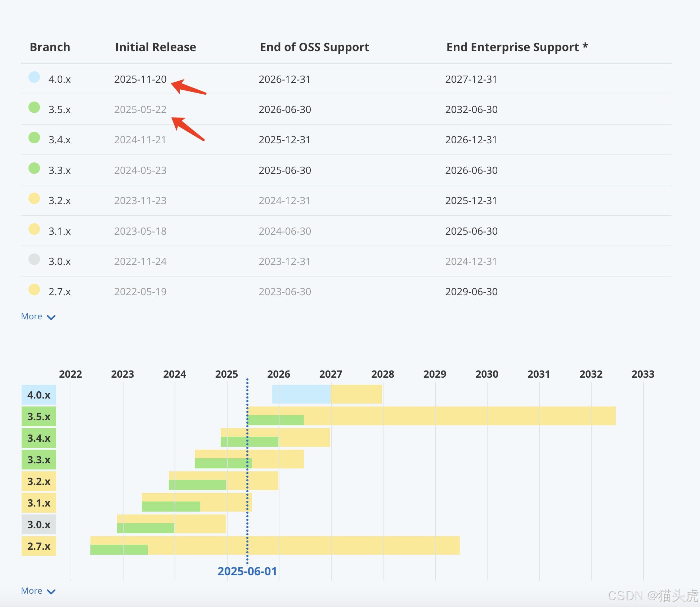Select the 2.7.x label on the chart axis
Screen dimensions: 700x607
click(x=39, y=546)
